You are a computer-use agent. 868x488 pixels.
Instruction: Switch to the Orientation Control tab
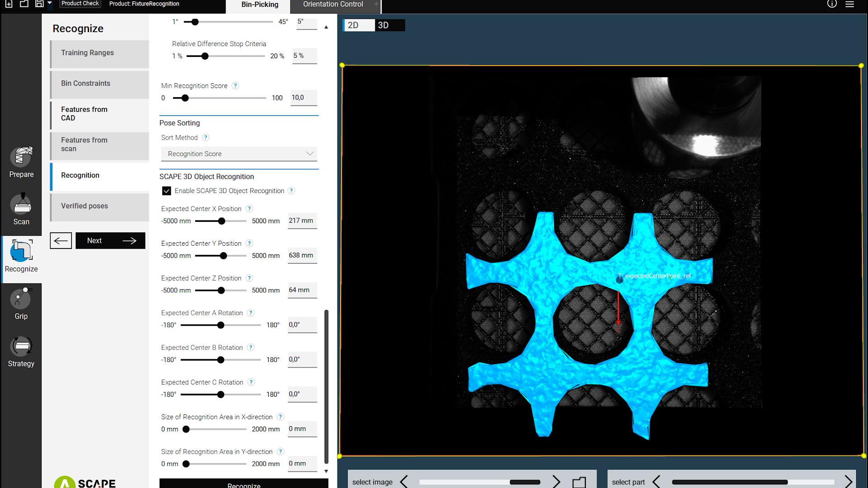pyautogui.click(x=333, y=5)
